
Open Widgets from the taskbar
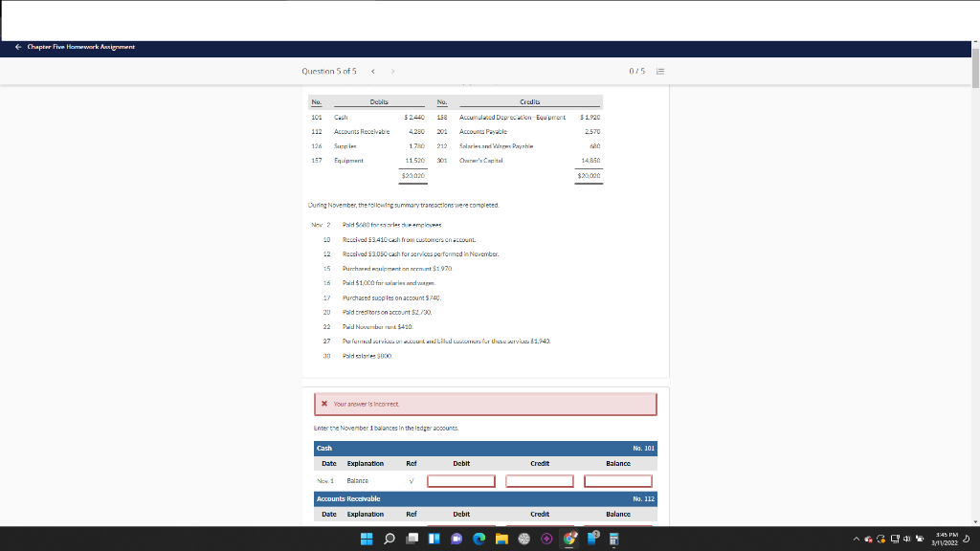(434, 539)
